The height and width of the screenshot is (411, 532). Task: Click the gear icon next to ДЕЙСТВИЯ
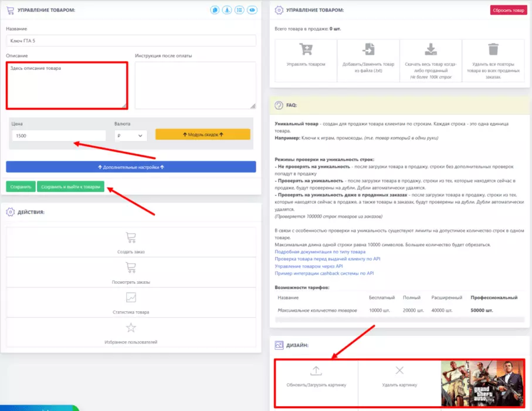(x=10, y=212)
